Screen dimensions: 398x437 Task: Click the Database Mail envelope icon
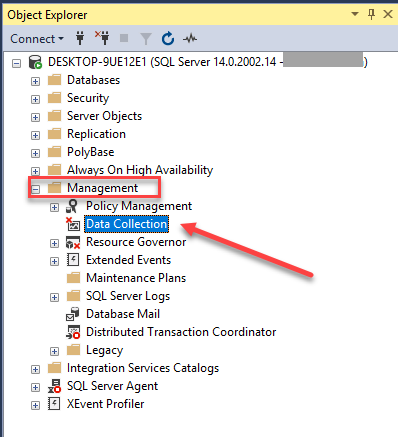(73, 314)
